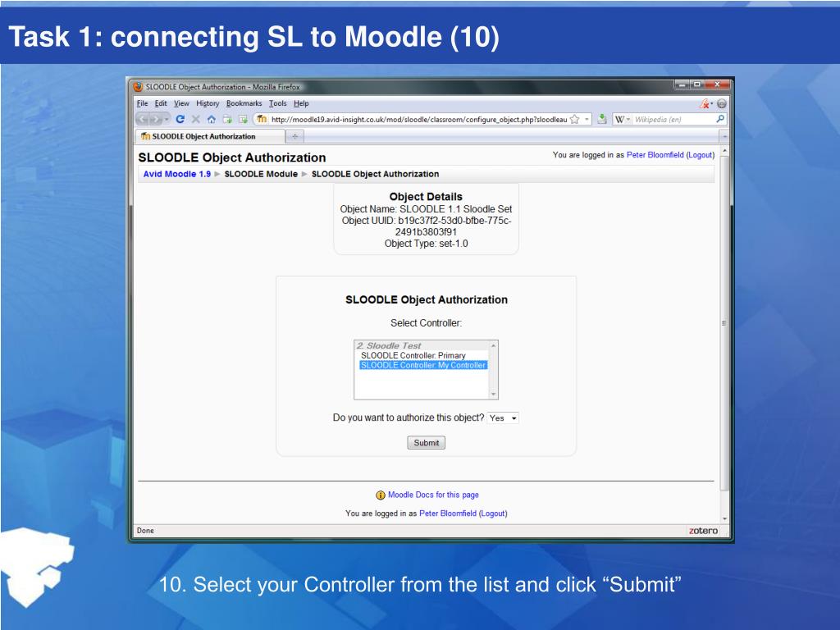Viewport: 840px width, 630px height.
Task: Click the zotero status bar icon
Action: click(703, 531)
